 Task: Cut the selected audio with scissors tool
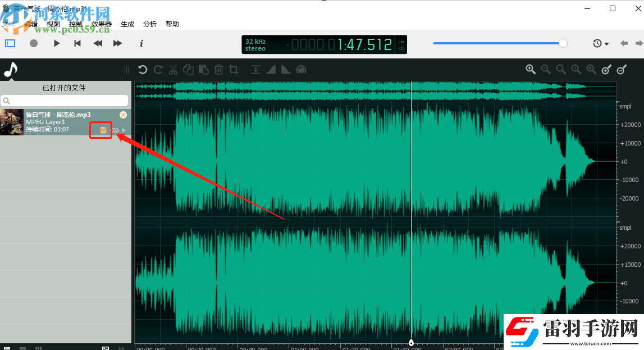173,69
